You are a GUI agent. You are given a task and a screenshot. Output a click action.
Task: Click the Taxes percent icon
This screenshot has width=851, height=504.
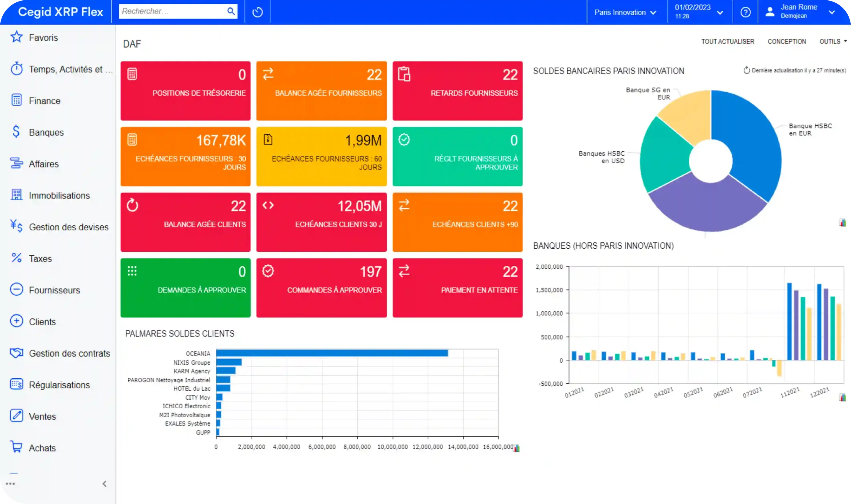coord(16,258)
